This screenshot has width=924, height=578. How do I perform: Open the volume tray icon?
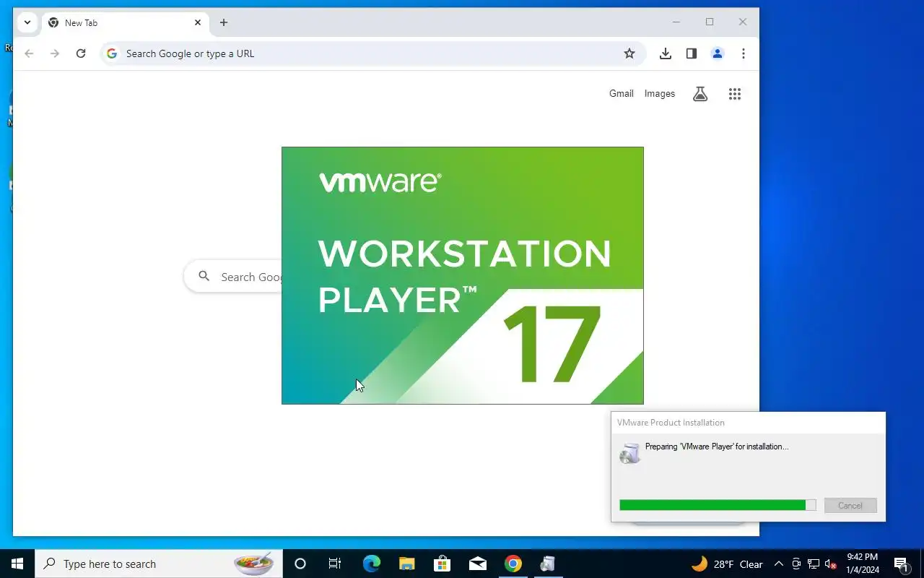(831, 564)
